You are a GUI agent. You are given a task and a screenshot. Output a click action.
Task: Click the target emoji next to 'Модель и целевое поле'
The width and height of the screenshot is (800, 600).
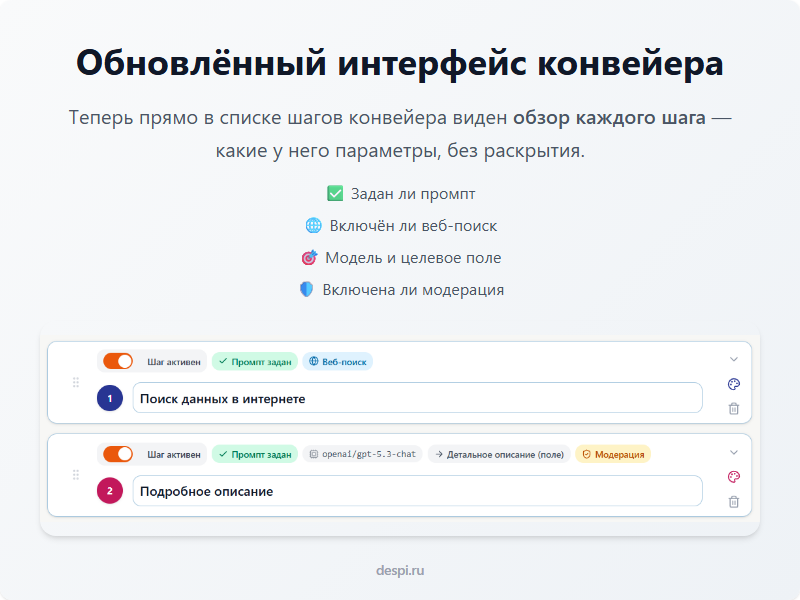(309, 258)
